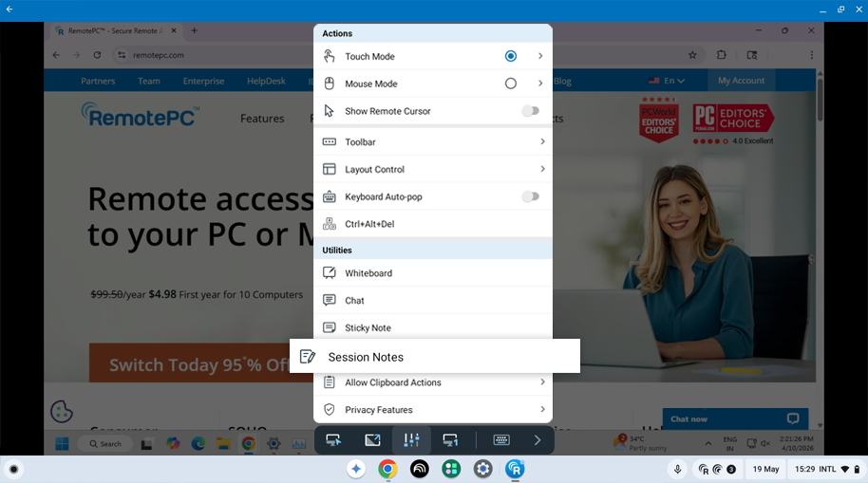Viewport: 868px width, 483px height.
Task: Open Settings gear in ChromeOS shelf
Action: coord(482,469)
